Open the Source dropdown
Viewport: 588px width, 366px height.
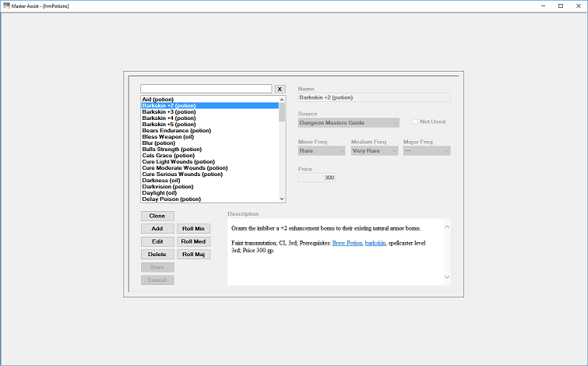[x=349, y=122]
